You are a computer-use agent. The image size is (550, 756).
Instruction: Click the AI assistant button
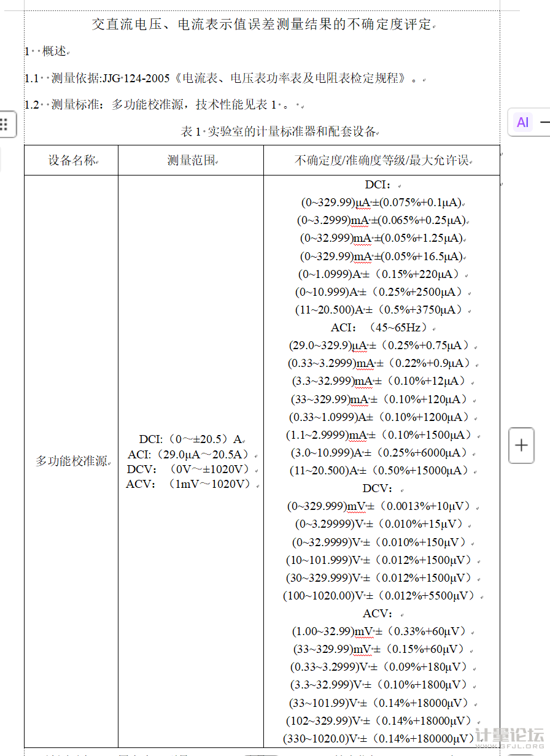(x=522, y=122)
